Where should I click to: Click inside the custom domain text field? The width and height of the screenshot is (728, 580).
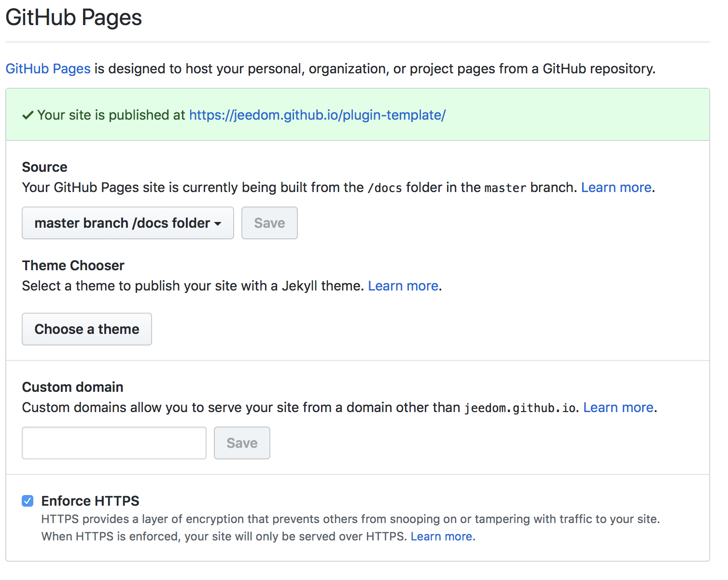(114, 443)
